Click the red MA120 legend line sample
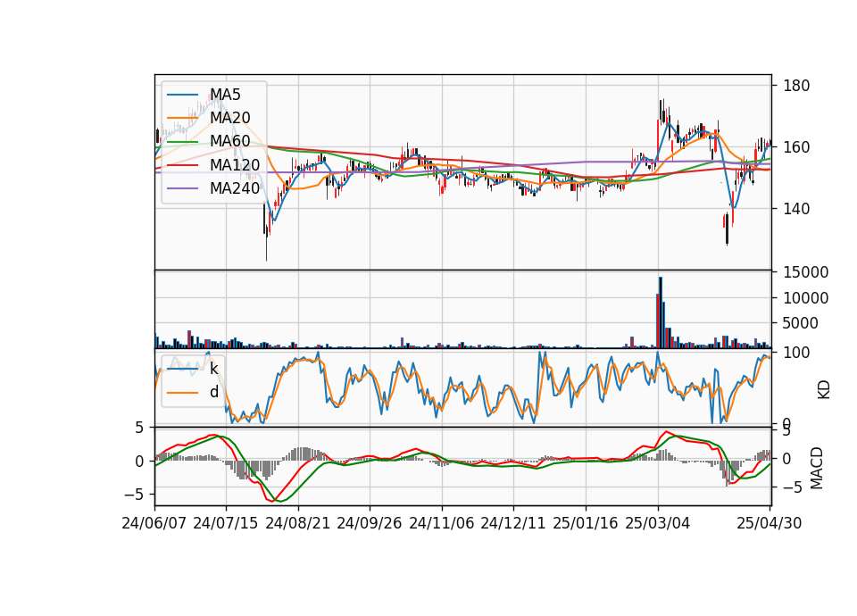 coord(182,165)
